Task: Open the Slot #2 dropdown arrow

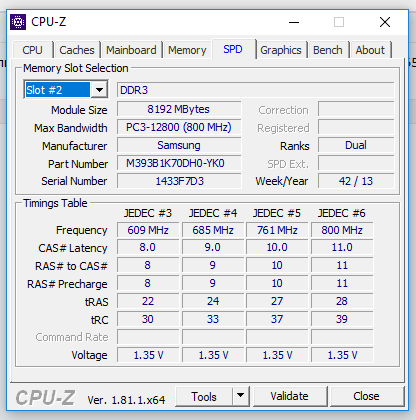Action: 99,90
